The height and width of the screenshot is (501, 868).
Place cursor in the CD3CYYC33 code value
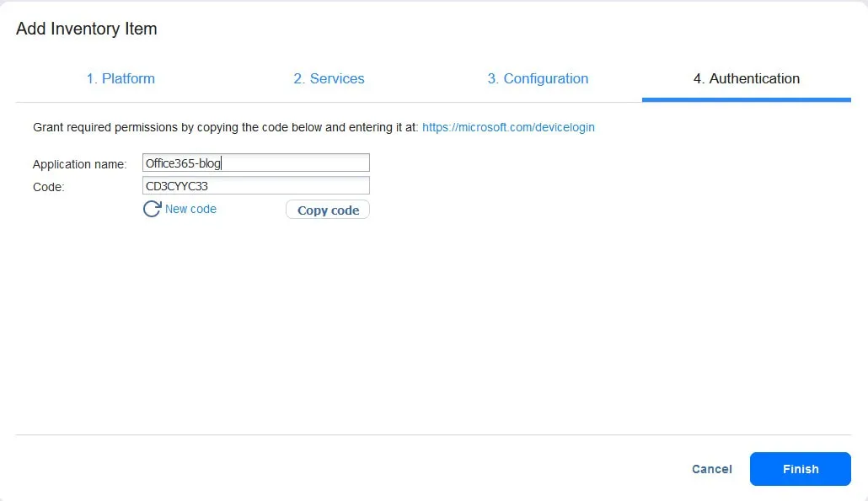[x=177, y=186]
